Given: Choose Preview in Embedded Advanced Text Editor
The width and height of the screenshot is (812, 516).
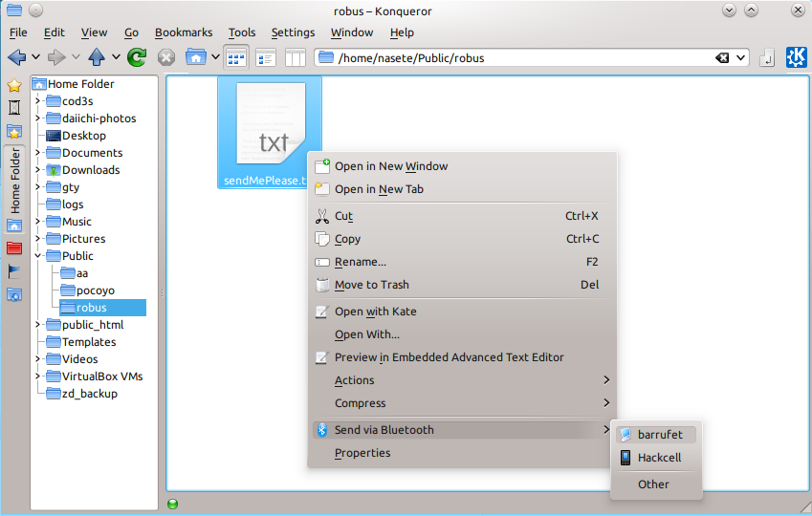Looking at the screenshot, I should pos(461,357).
